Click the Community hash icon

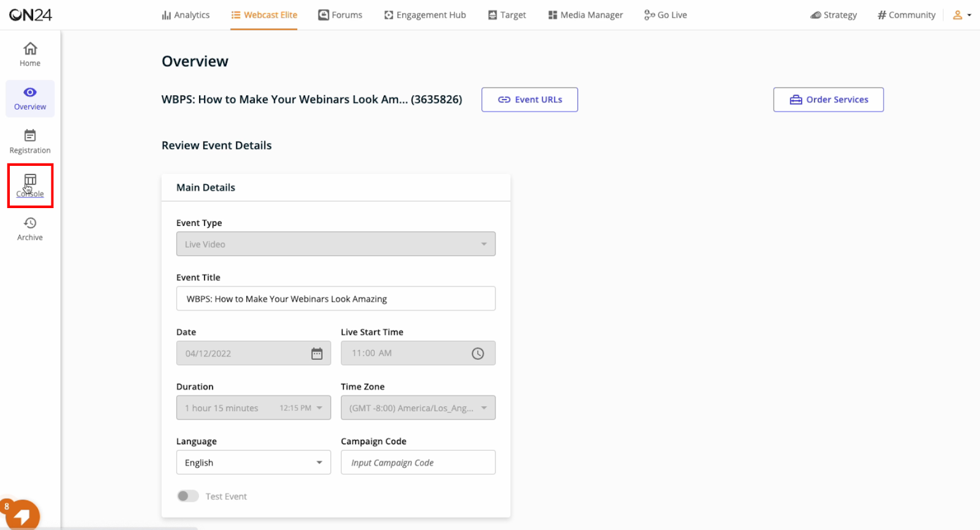click(x=882, y=15)
